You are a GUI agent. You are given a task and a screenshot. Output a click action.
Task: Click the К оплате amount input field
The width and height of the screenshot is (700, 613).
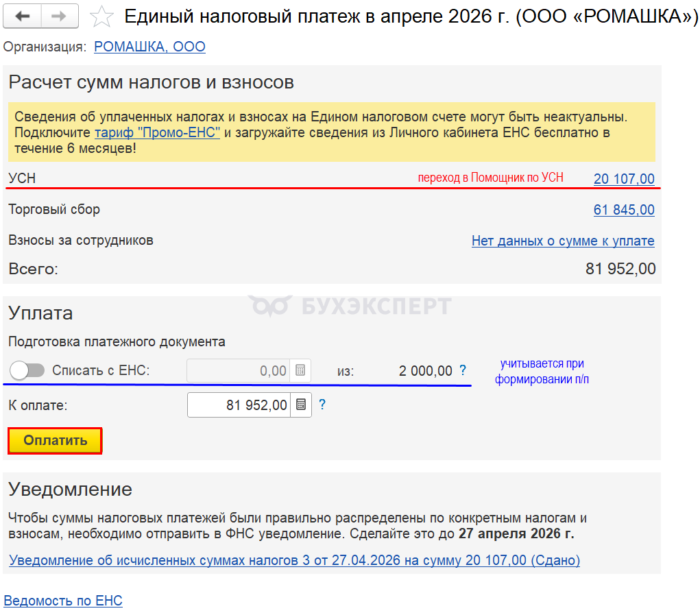239,405
